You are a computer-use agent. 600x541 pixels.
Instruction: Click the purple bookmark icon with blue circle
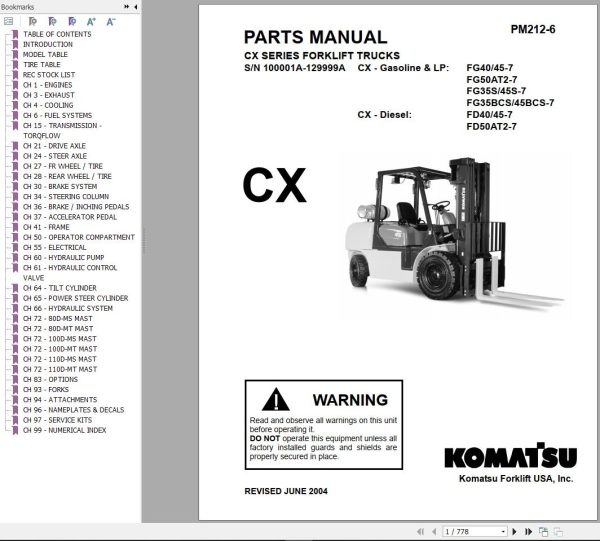tap(72, 21)
